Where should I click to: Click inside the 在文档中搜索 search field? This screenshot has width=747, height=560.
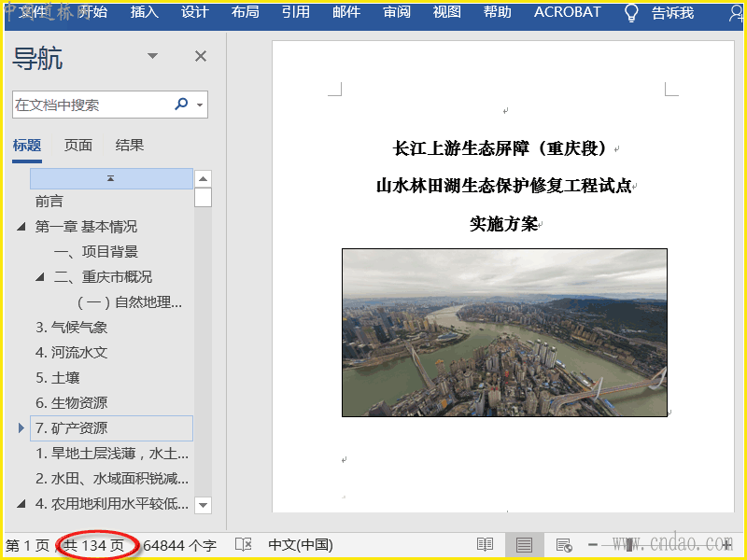(x=89, y=105)
